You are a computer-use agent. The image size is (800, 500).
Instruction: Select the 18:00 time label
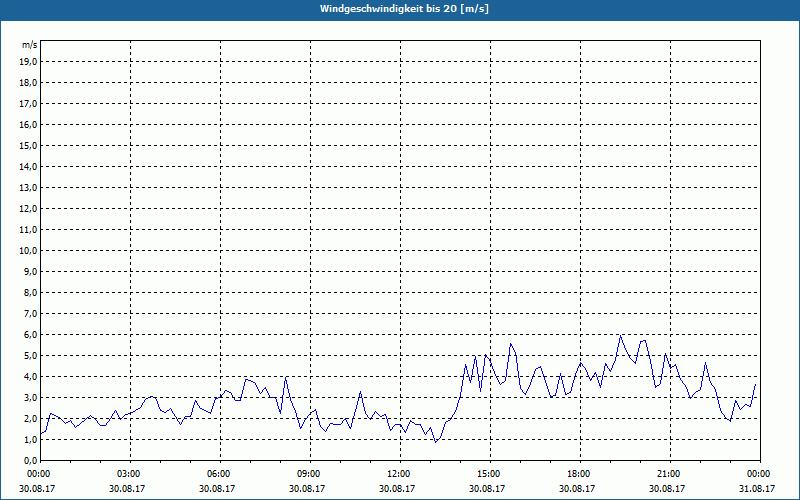pyautogui.click(x=578, y=474)
